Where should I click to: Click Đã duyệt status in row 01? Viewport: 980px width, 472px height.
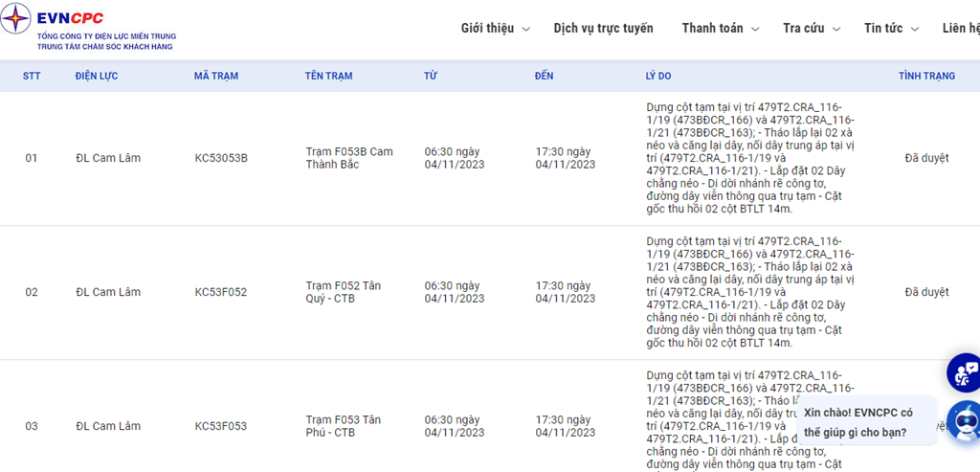coord(926,158)
